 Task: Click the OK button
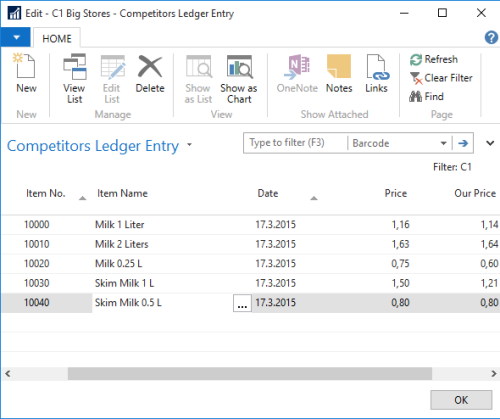(x=461, y=400)
